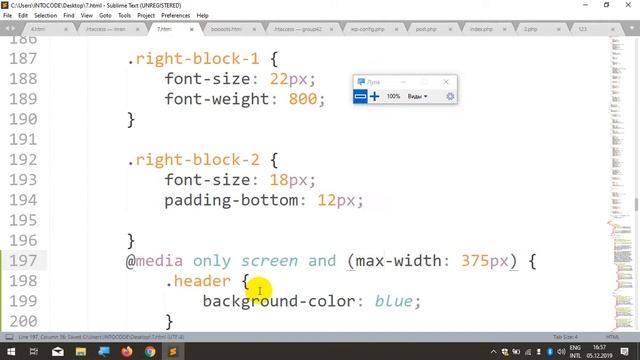Open File Explorer from taskbar
Screen dimensions: 640x360
pyautogui.click(x=80, y=351)
